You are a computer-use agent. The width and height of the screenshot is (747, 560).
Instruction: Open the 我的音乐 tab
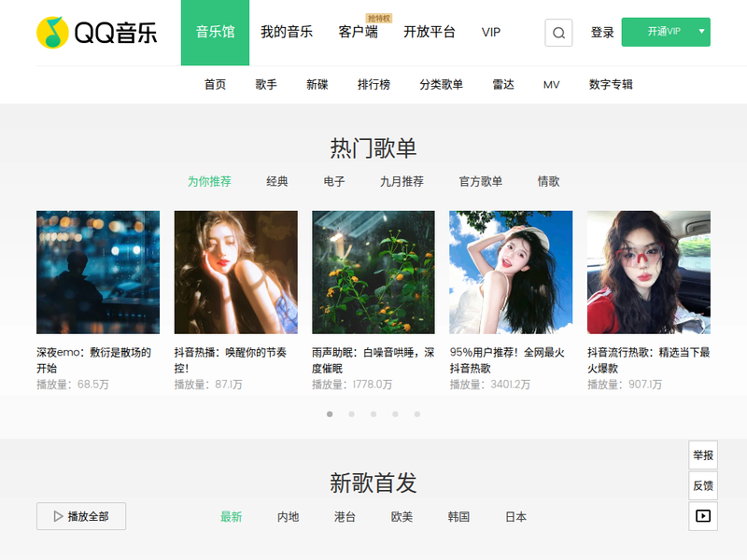tap(287, 33)
